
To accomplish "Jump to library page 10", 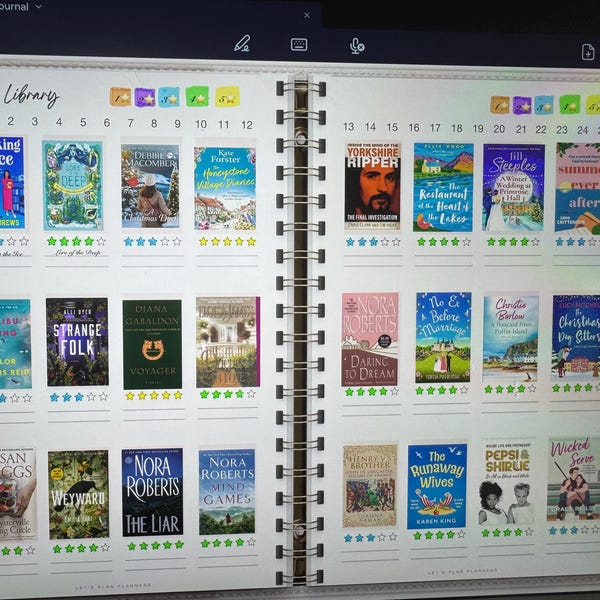I will (x=201, y=124).
